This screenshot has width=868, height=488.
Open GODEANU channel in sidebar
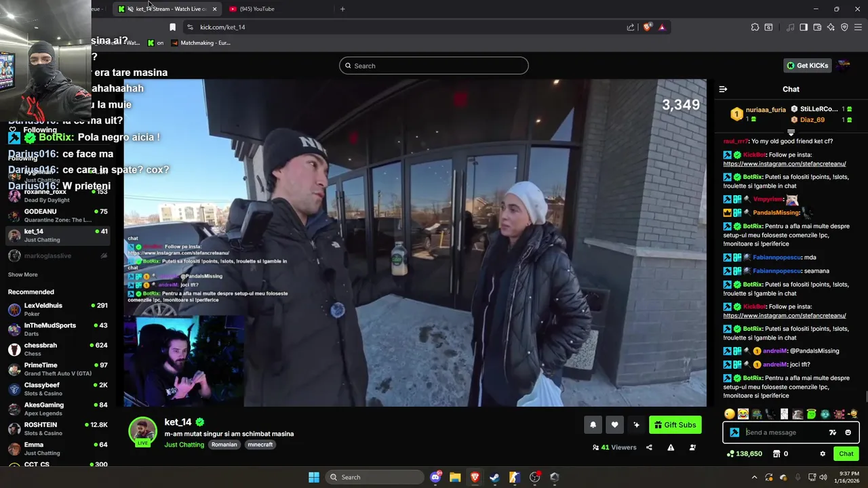click(57, 216)
